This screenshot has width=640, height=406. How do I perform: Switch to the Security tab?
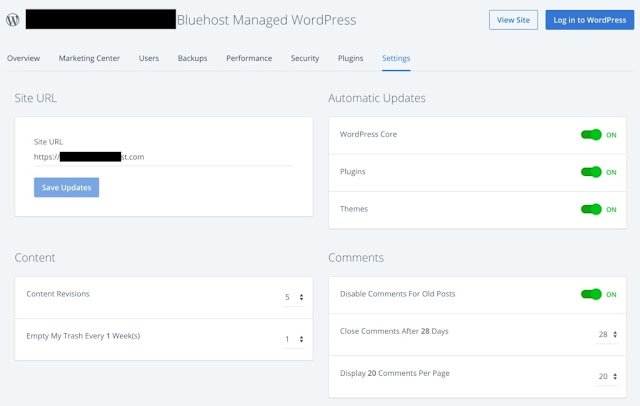tap(305, 58)
